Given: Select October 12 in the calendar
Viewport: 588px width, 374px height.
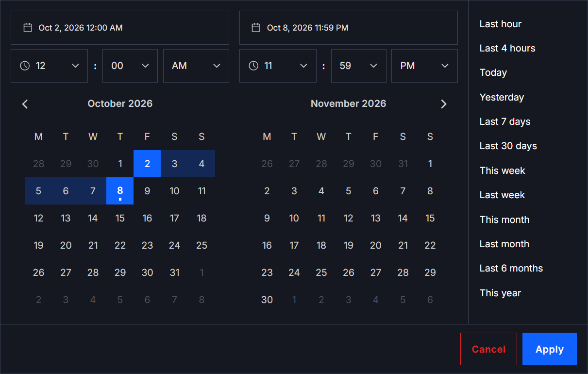Looking at the screenshot, I should click(x=38, y=218).
